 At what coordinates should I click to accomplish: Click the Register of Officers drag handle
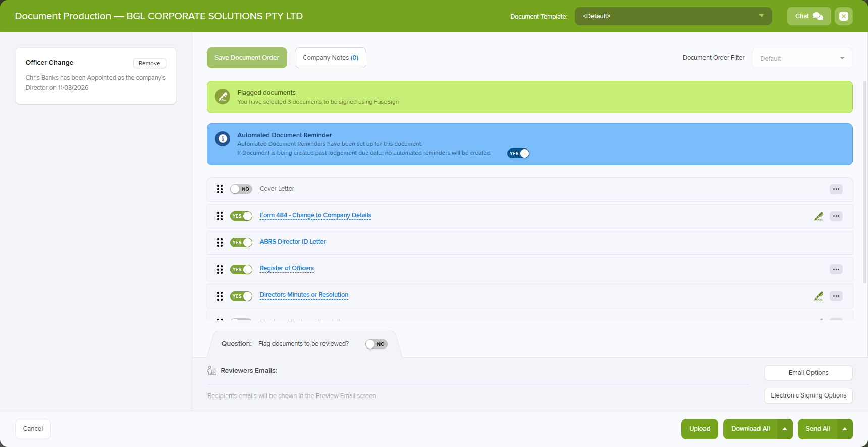click(x=220, y=270)
